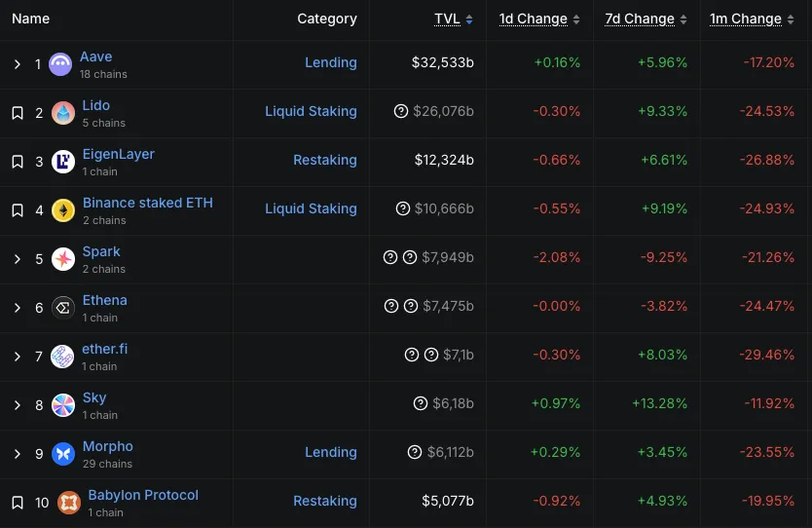Expand the Aave row chevron
The height and width of the screenshot is (528, 812).
coord(18,64)
